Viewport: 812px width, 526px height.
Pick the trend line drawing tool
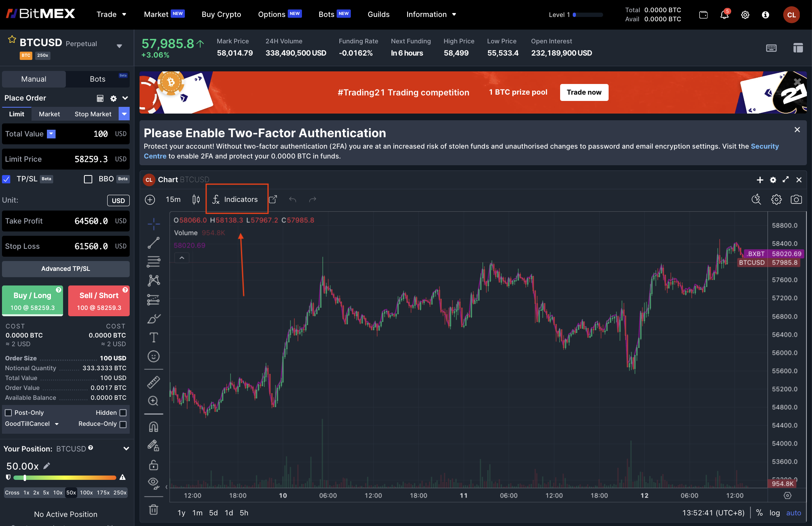pos(153,242)
